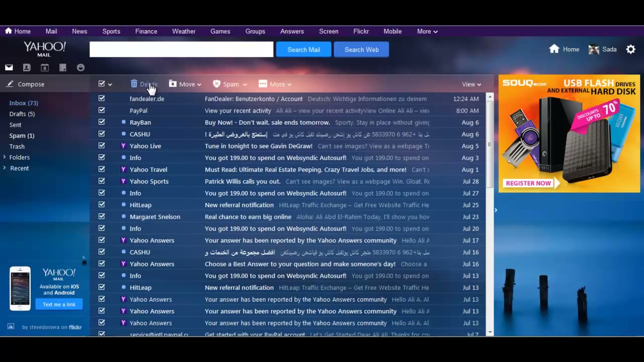Click the house icon beside Sada
644x362 pixels.
554,49
